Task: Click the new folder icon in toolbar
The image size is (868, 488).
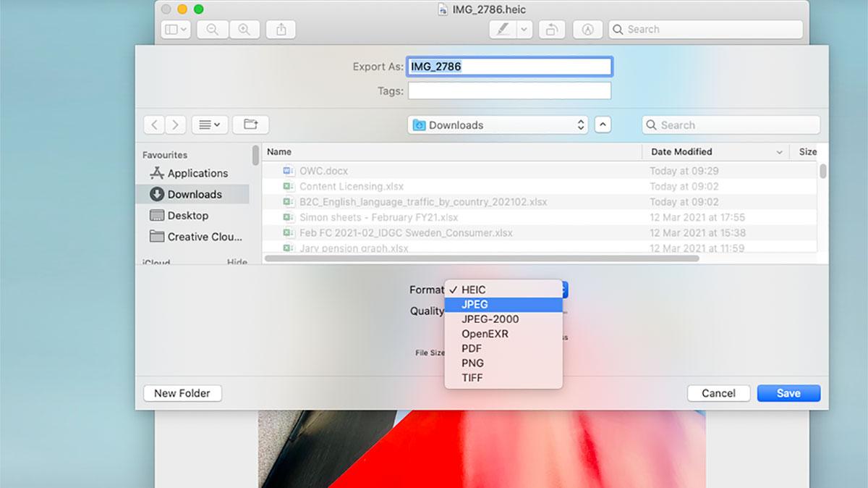Action: [x=251, y=125]
